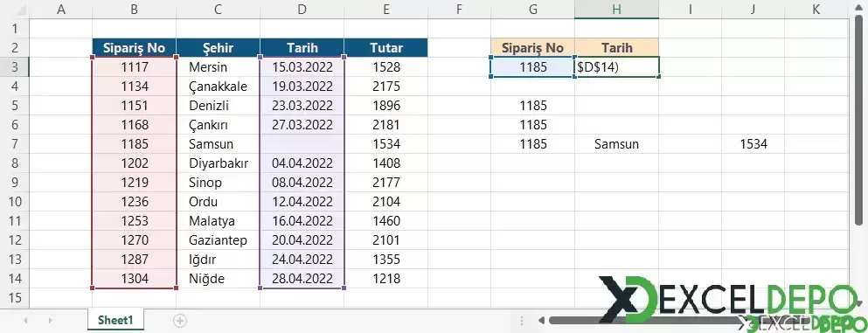Click the select-all corner above row 1
The height and width of the screenshot is (333, 868).
(x=14, y=9)
